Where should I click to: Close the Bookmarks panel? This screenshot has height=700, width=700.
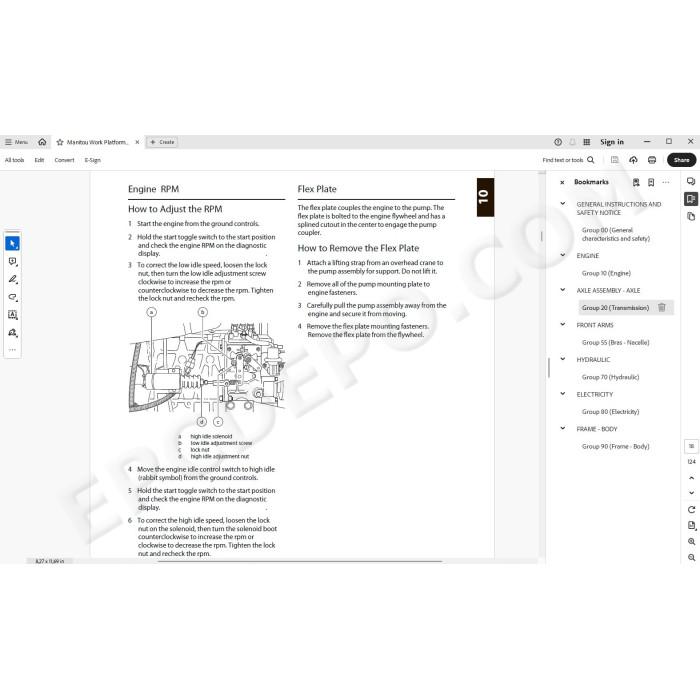point(562,182)
